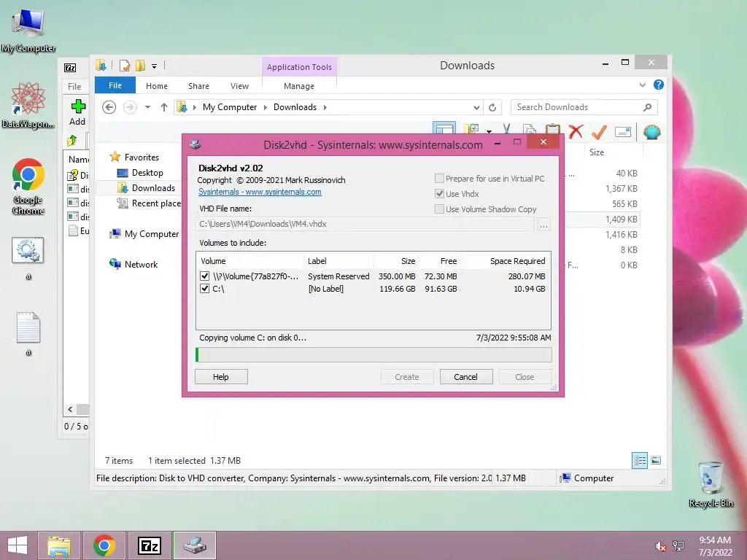Click the arrow after My Computer in breadcrumb

[x=266, y=107]
